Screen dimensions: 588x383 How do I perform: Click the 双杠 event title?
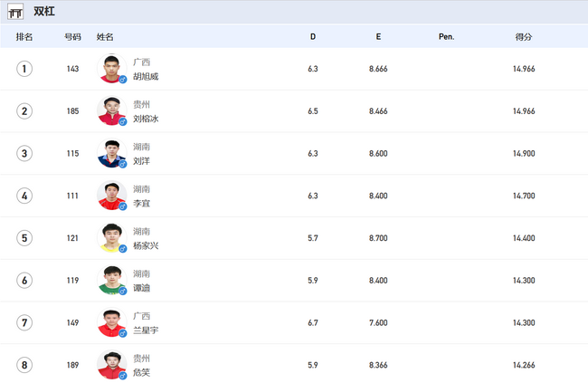tap(44, 11)
